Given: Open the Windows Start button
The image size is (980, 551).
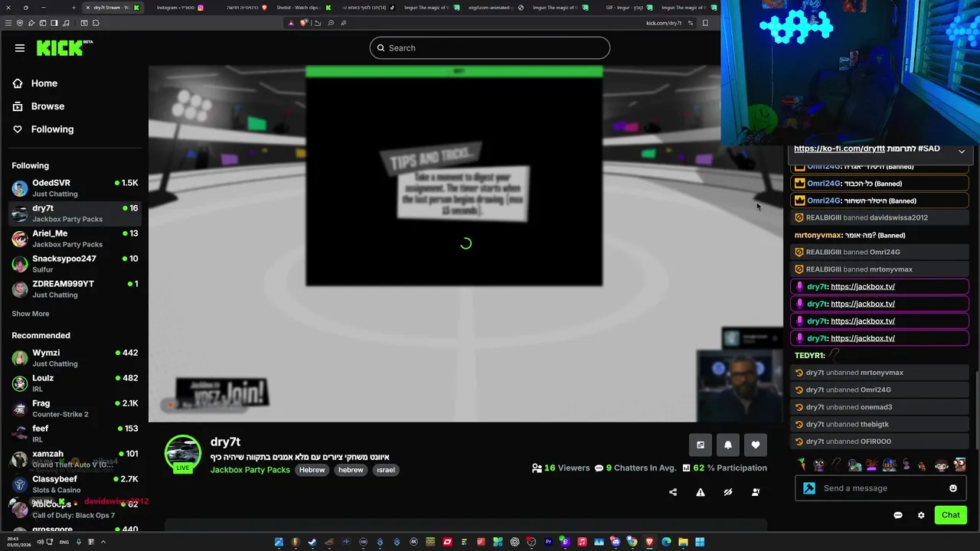Looking at the screenshot, I should tap(700, 542).
